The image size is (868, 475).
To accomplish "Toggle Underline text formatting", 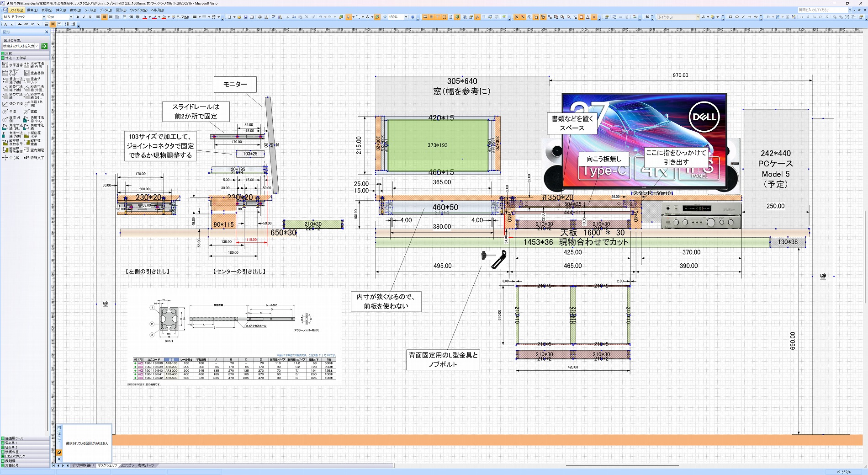I will [x=90, y=17].
